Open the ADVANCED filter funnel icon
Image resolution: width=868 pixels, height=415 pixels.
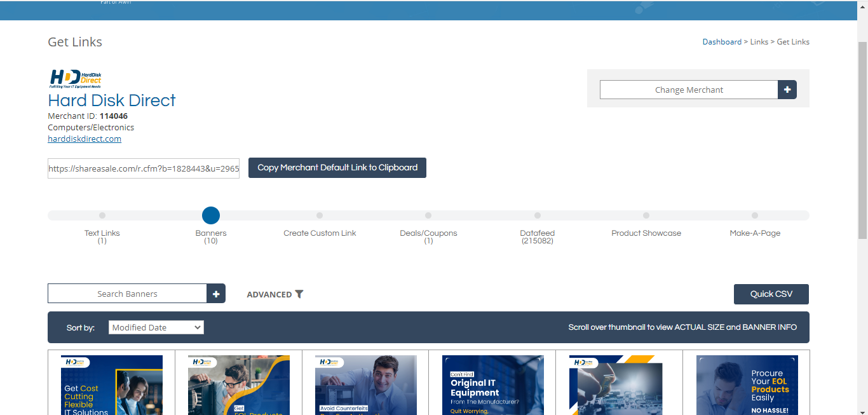click(x=299, y=294)
